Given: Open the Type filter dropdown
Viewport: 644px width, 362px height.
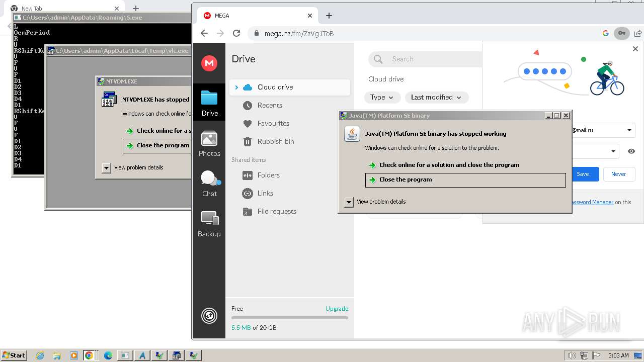Looking at the screenshot, I should coord(382,97).
